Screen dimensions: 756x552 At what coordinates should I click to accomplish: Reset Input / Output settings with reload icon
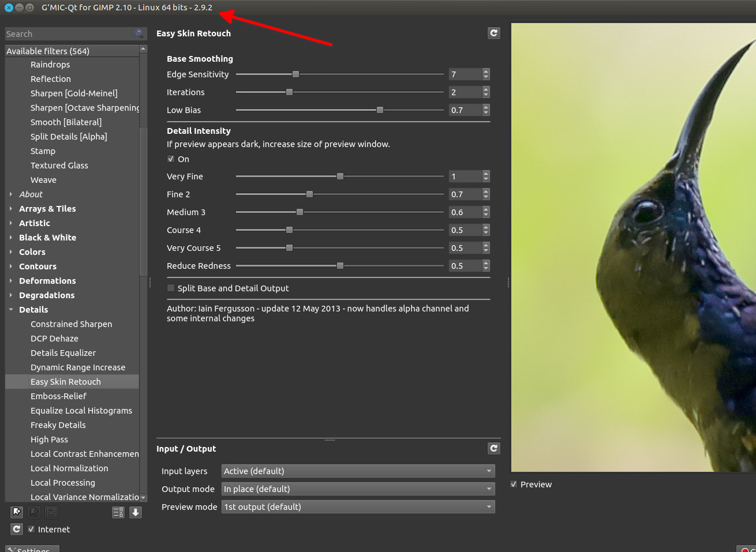[x=493, y=449]
